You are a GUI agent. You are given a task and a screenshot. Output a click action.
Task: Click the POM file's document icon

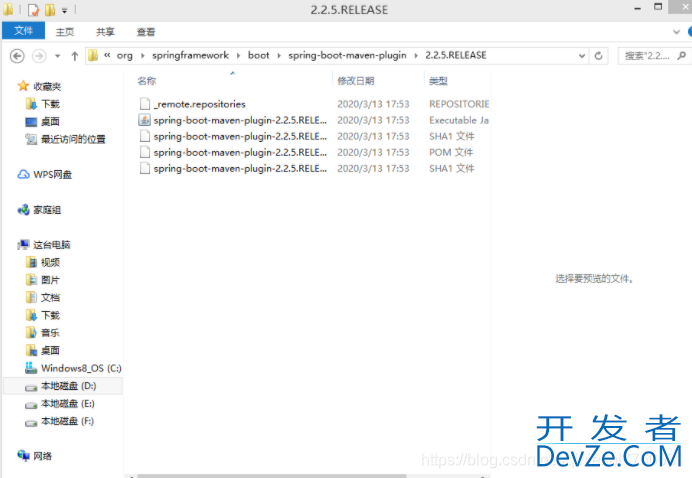[144, 152]
